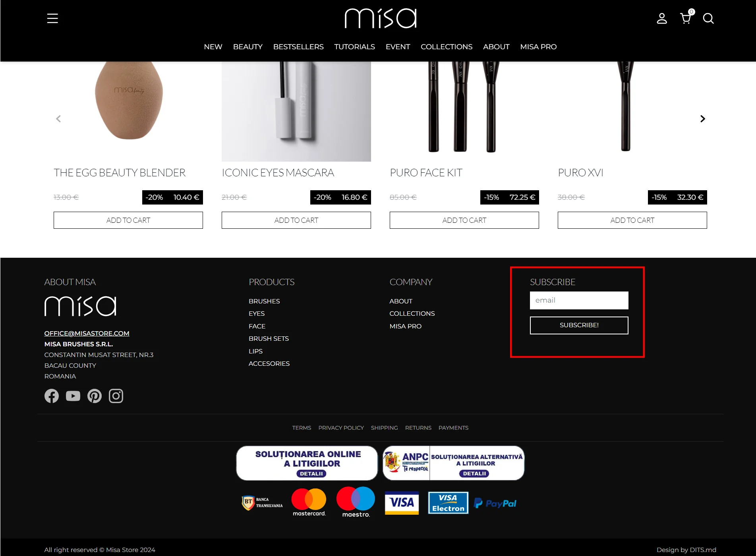The width and height of the screenshot is (756, 556).
Task: Click the Banca Transilvania payment logo
Action: (262, 503)
